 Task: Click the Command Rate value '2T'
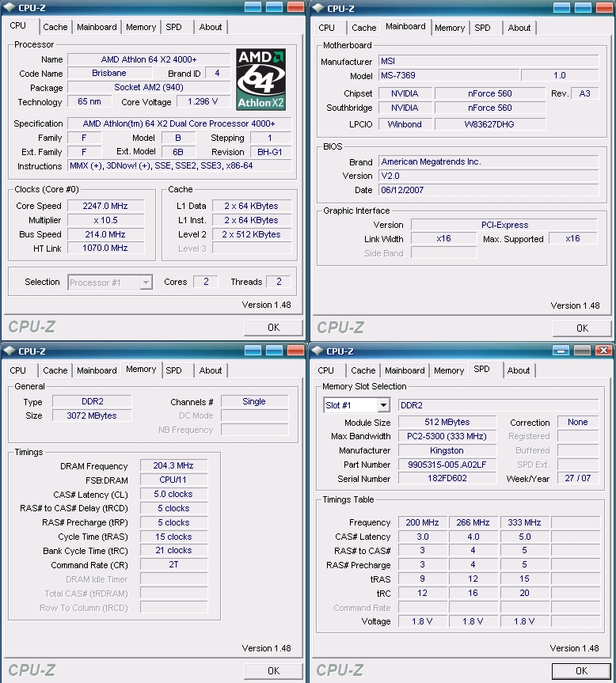(173, 564)
